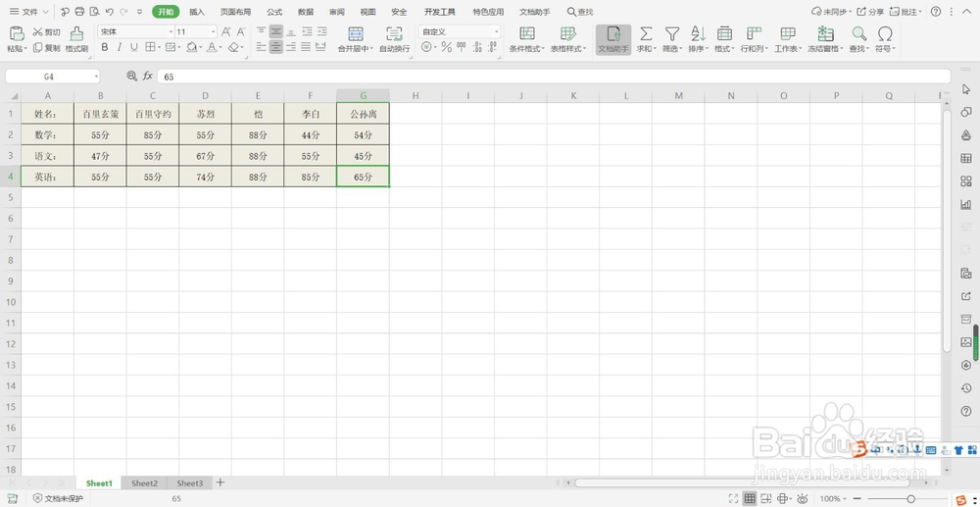
Task: Click the undo arrow in quick toolbar
Action: pyautogui.click(x=110, y=12)
